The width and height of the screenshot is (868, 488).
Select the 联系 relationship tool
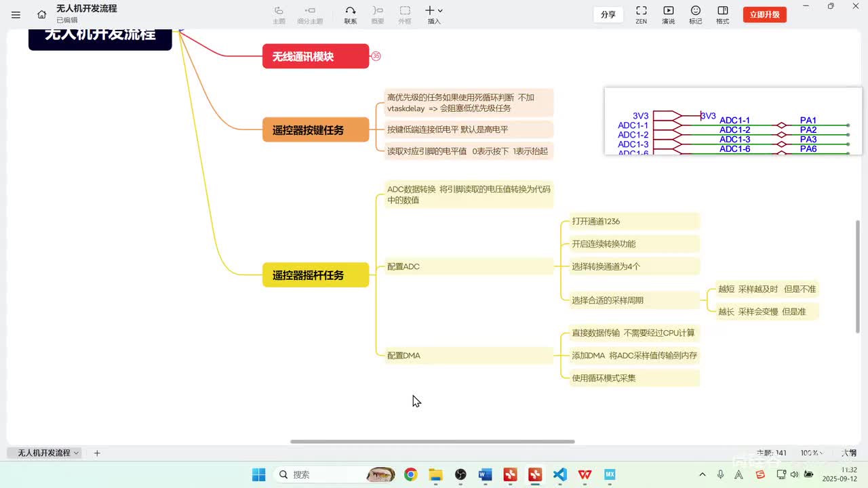pyautogui.click(x=351, y=14)
